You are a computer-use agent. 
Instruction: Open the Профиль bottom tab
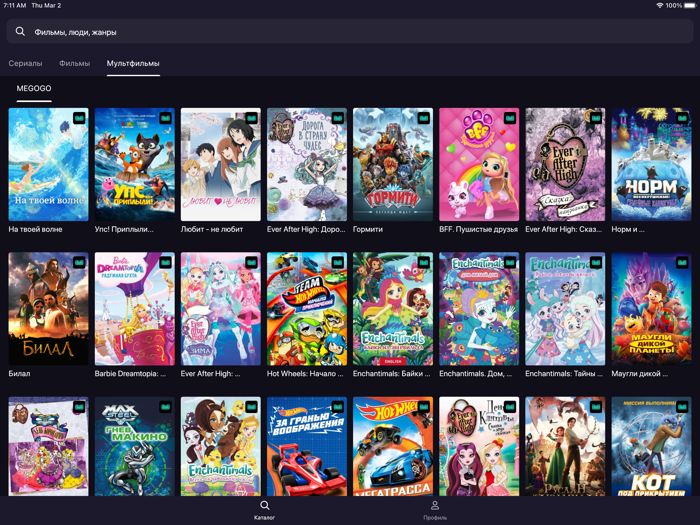click(x=435, y=510)
